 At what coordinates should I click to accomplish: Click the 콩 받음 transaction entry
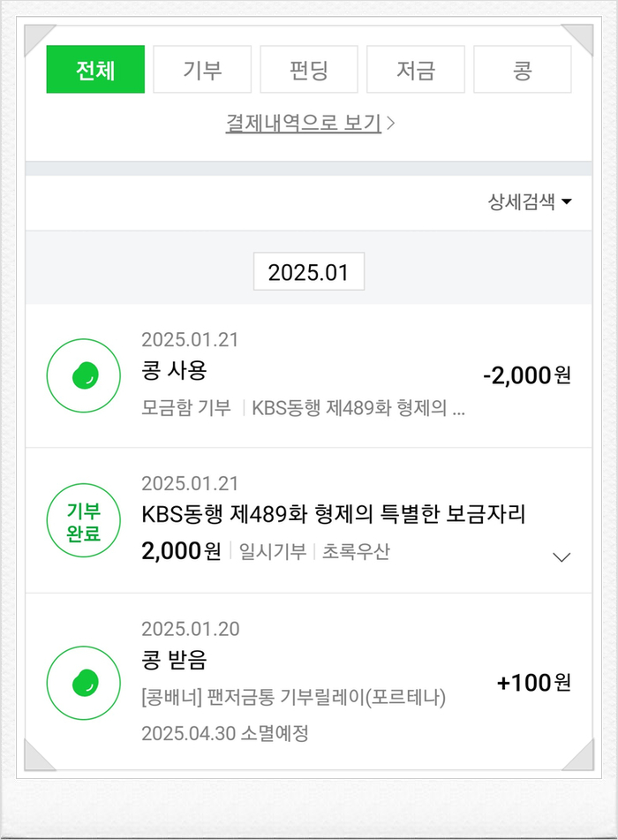(174, 660)
